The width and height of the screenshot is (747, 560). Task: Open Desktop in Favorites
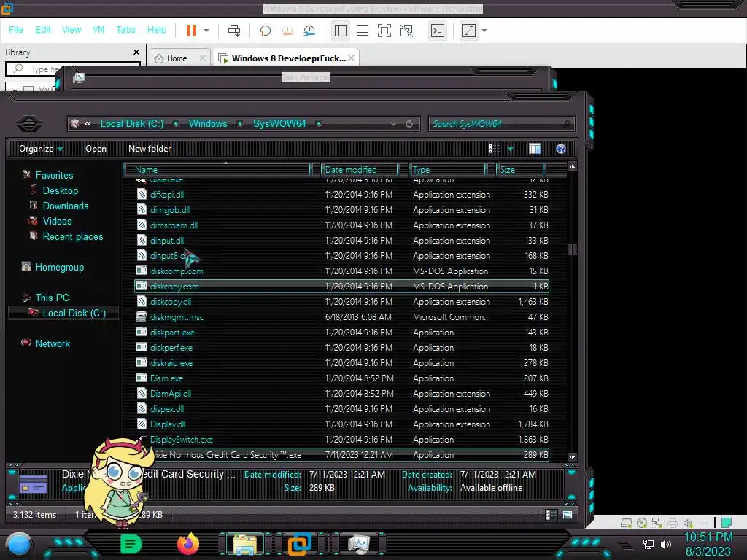60,190
